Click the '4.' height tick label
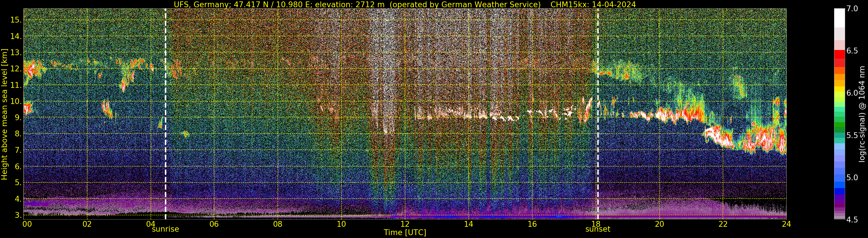Screen dimensions: 868x238 coord(18,199)
